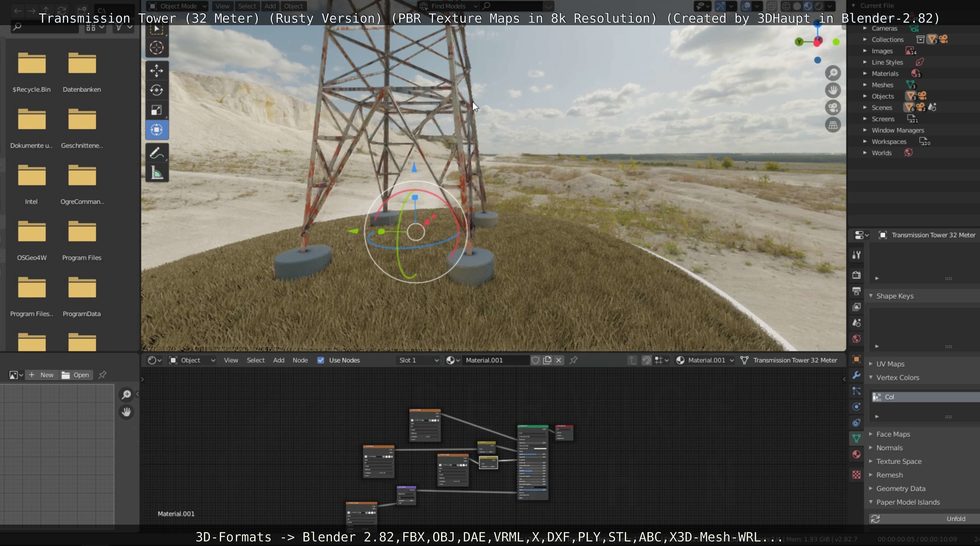Click Open in the image editor

[x=76, y=375]
